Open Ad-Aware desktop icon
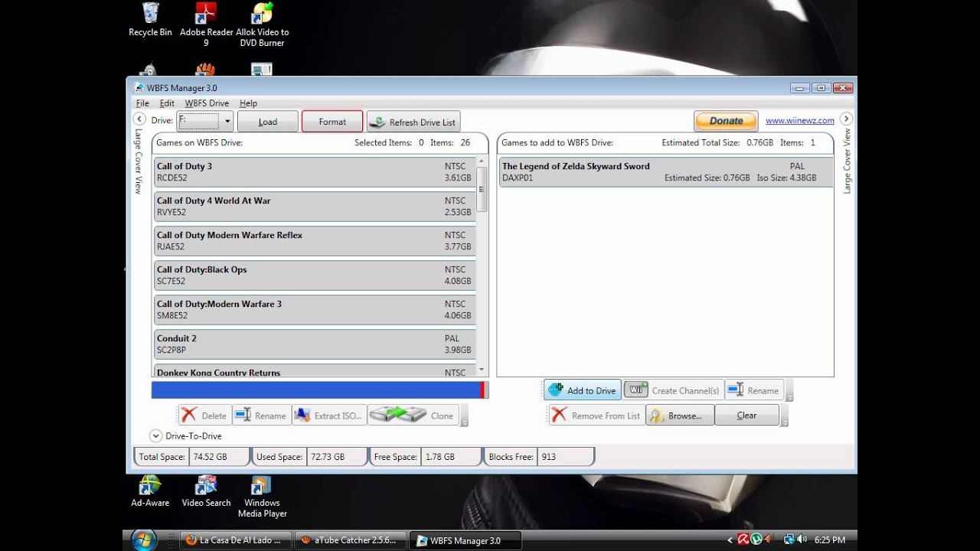980x551 pixels. click(x=150, y=491)
